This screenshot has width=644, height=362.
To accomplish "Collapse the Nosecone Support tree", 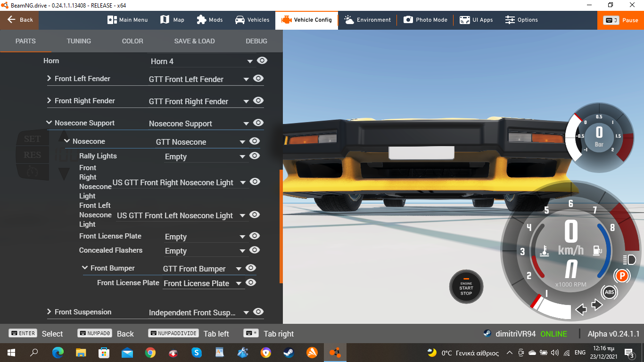I will [x=49, y=123].
